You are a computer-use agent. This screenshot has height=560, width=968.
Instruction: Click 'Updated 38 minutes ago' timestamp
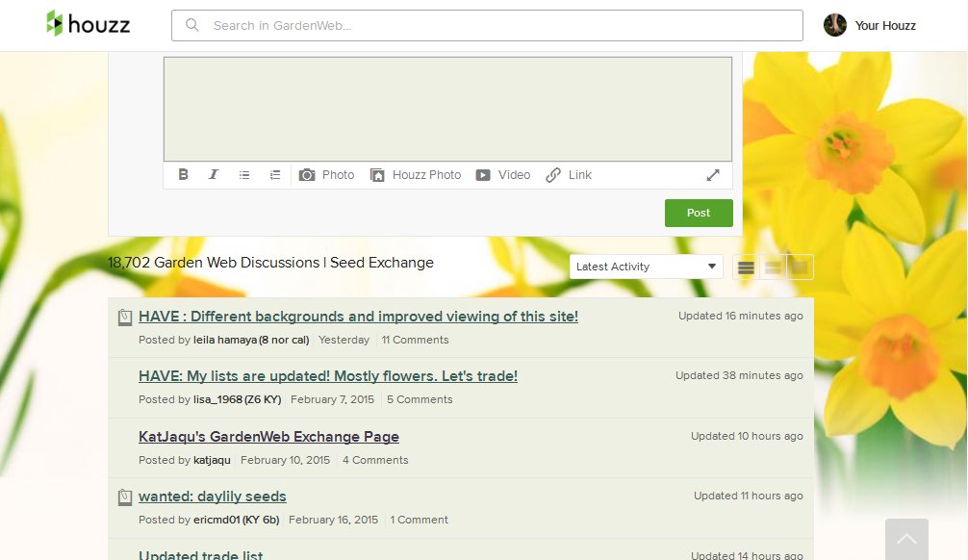pyautogui.click(x=739, y=375)
